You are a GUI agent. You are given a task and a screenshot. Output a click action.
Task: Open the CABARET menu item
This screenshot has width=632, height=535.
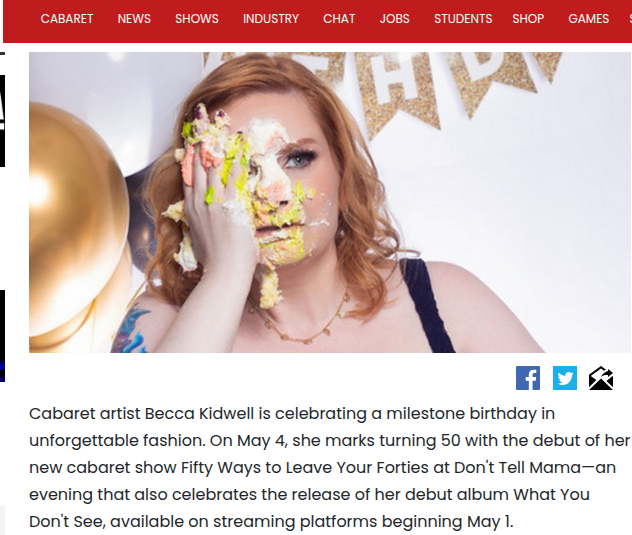click(67, 19)
